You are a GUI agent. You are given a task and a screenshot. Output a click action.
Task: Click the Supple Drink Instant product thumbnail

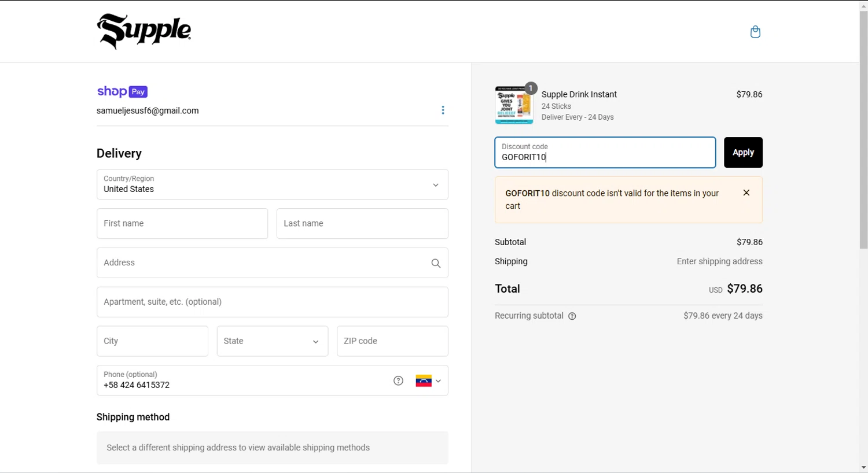tap(514, 105)
